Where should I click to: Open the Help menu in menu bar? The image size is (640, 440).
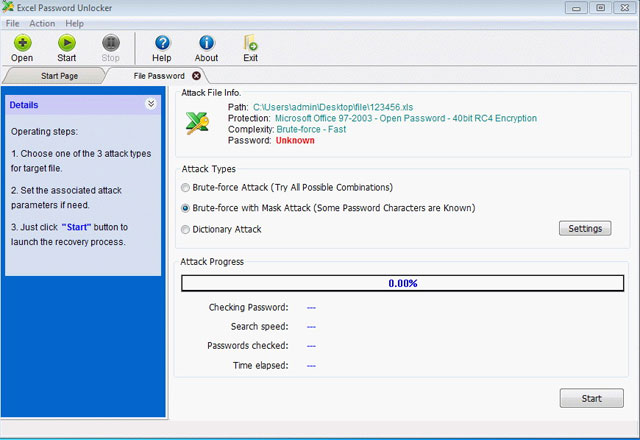click(x=74, y=23)
